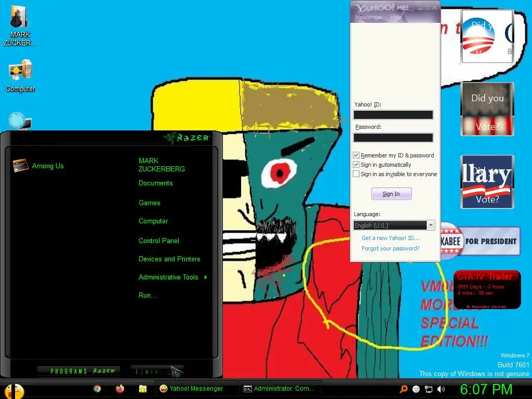Expand Administrative Tools submenu arrow

click(x=206, y=277)
